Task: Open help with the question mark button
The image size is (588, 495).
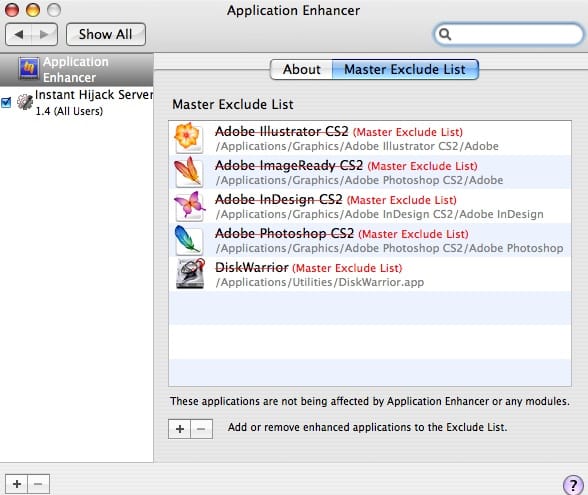Action: click(573, 485)
